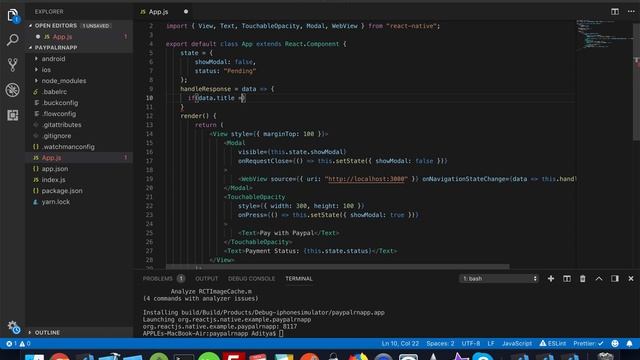Click unsaved dot on App.js tab
The height and width of the screenshot is (360, 640).
point(186,11)
